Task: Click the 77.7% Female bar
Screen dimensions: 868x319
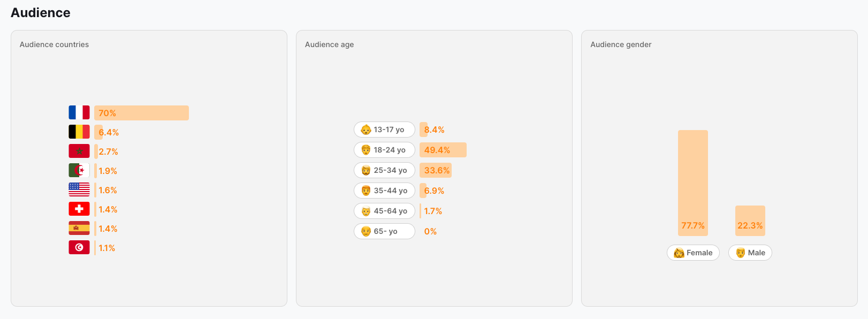Action: click(693, 182)
